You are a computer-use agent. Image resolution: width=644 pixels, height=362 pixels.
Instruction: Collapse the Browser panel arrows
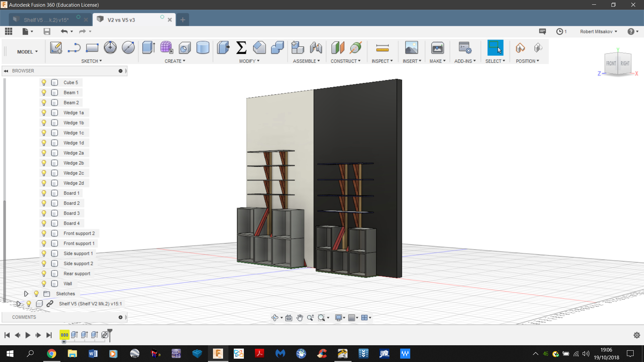pyautogui.click(x=6, y=71)
